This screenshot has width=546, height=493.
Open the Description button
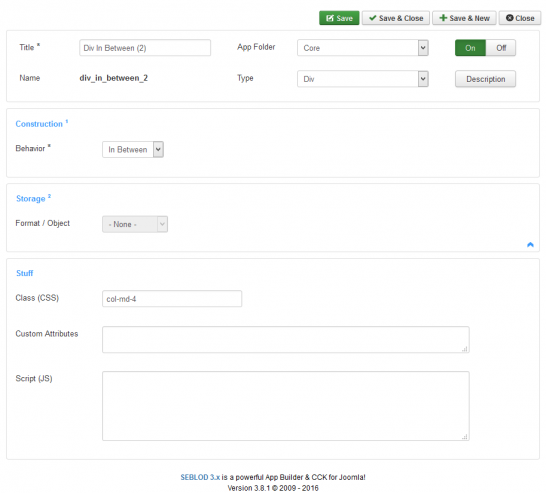(x=485, y=79)
